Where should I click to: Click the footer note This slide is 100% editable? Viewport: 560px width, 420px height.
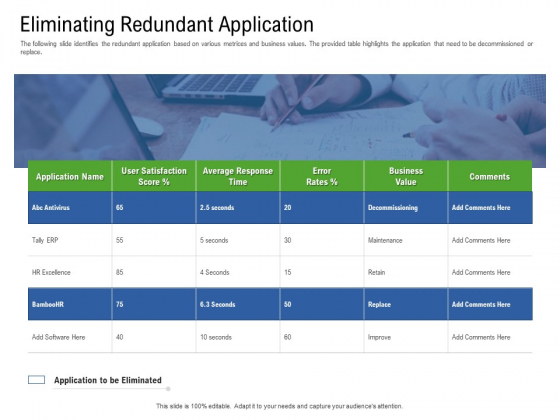[279, 406]
